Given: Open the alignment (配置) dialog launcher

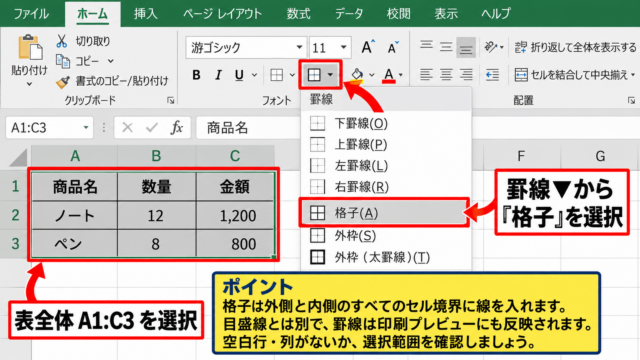Looking at the screenshot, I should pyautogui.click(x=631, y=100).
